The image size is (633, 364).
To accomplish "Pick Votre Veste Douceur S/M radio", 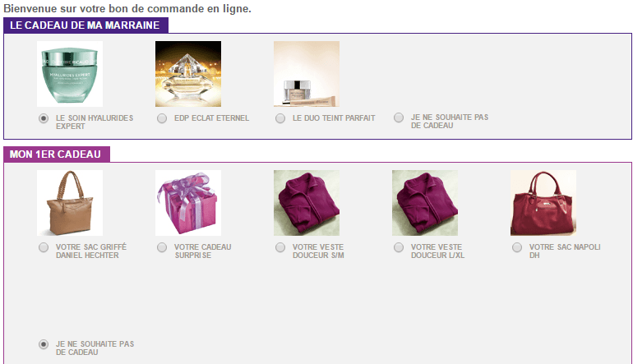I will (x=280, y=247).
